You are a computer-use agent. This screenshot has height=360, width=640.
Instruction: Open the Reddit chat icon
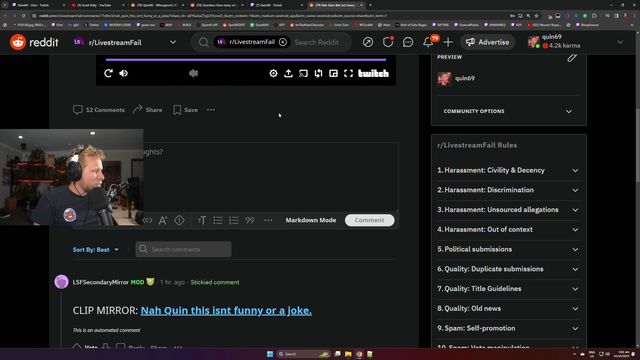(x=408, y=42)
